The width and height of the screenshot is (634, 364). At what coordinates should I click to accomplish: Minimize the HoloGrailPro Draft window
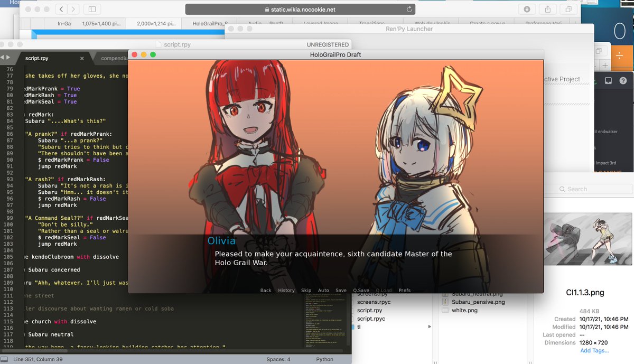[144, 54]
